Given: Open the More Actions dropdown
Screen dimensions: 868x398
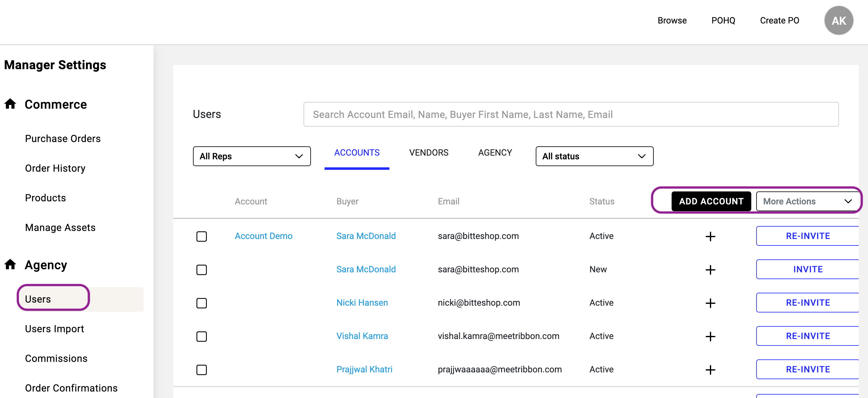Looking at the screenshot, I should coord(808,201).
